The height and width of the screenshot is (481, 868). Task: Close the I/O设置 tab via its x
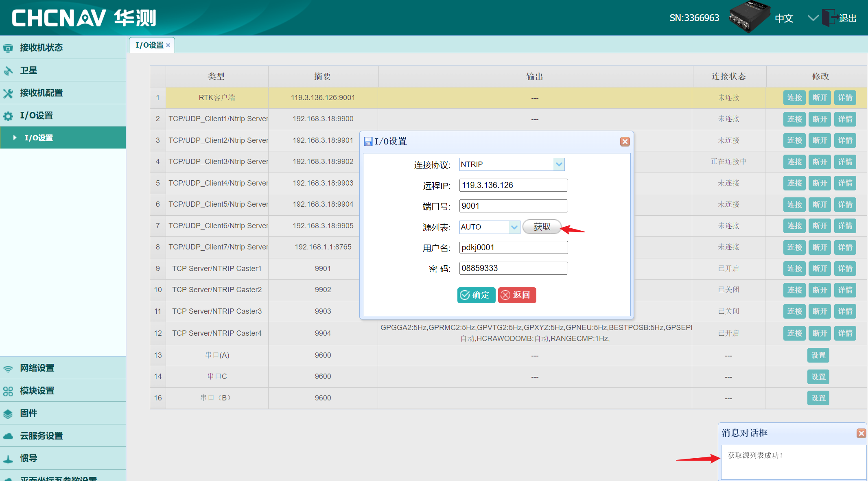pyautogui.click(x=168, y=46)
